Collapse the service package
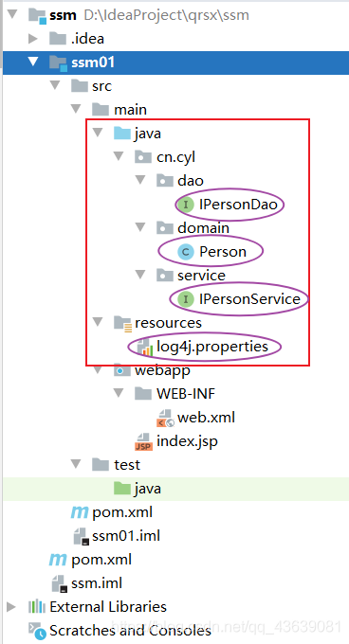 coord(140,275)
